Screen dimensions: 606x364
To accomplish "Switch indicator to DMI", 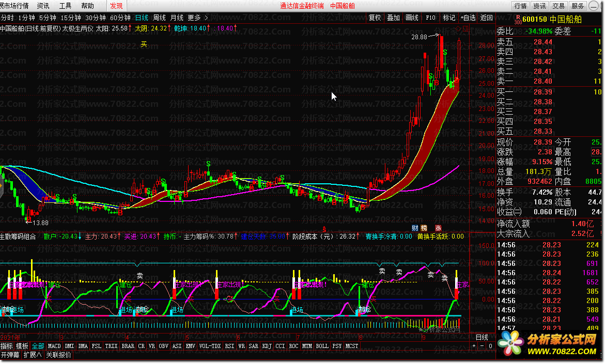I will [x=70, y=346].
